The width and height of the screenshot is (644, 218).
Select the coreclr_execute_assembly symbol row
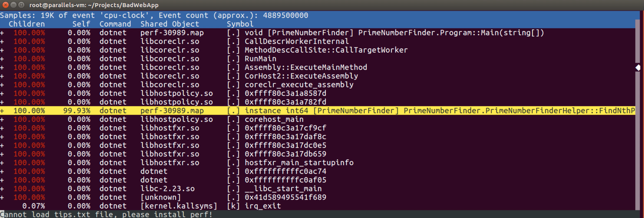tap(299, 85)
